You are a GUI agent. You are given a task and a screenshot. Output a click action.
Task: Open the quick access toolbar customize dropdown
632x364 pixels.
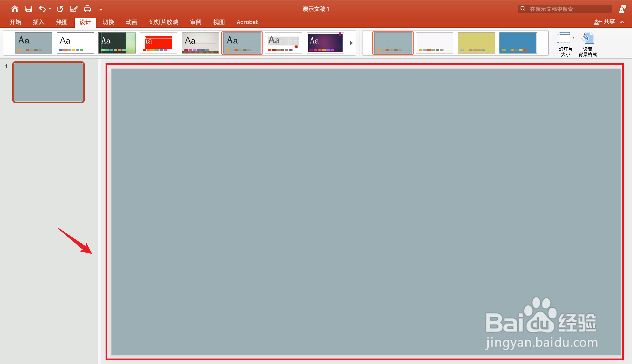(x=101, y=9)
